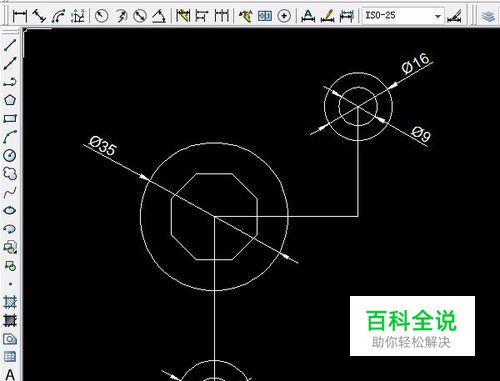Select the Baseline dimension tool

(202, 16)
